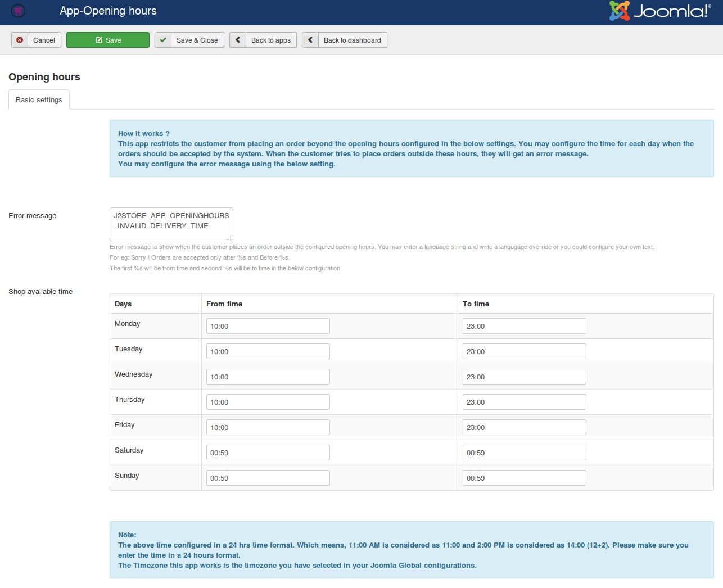This screenshot has width=723, height=588.
Task: Select the Monday To time field
Action: point(524,326)
